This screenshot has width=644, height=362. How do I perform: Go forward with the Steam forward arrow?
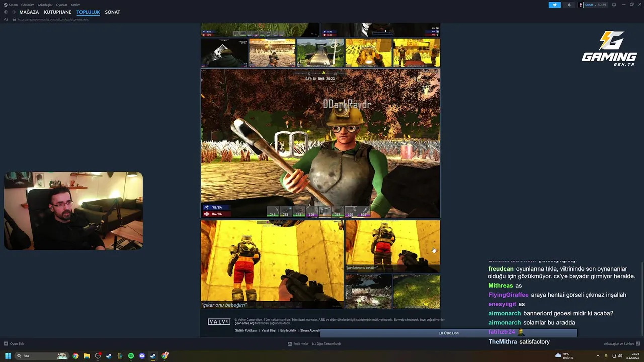[x=14, y=12]
